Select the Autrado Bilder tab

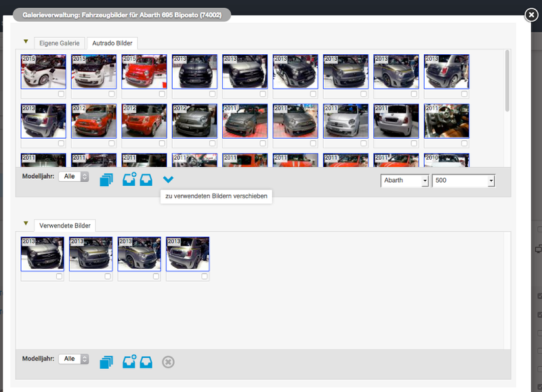[112, 43]
